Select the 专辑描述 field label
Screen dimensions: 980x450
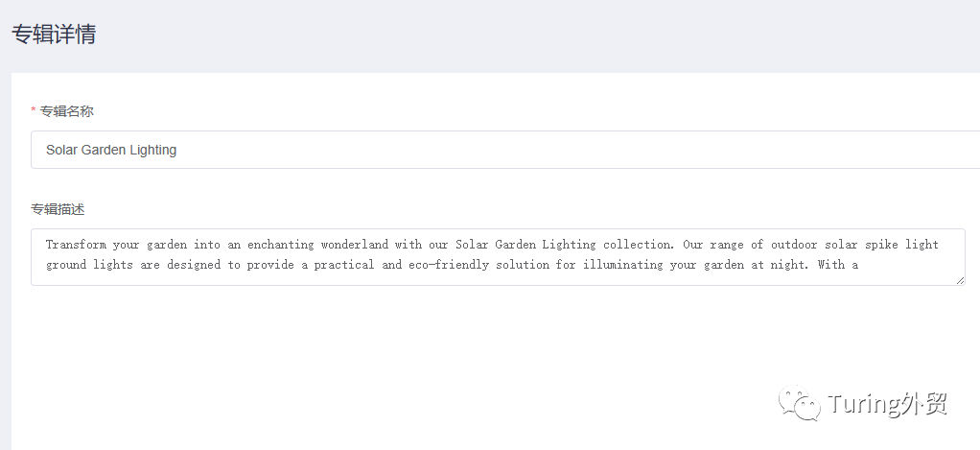(58, 209)
